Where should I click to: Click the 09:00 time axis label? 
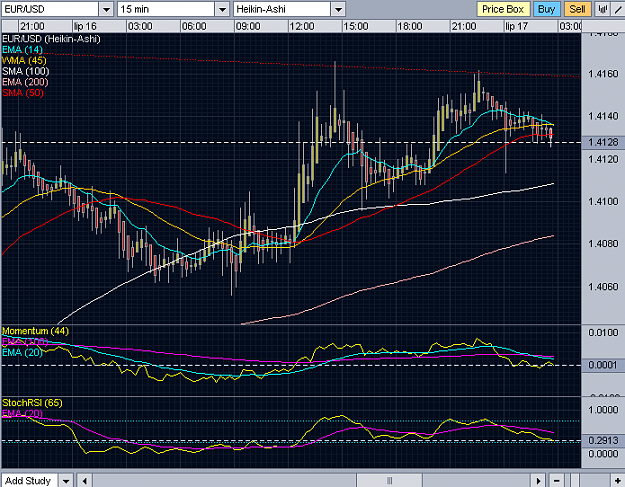click(248, 26)
